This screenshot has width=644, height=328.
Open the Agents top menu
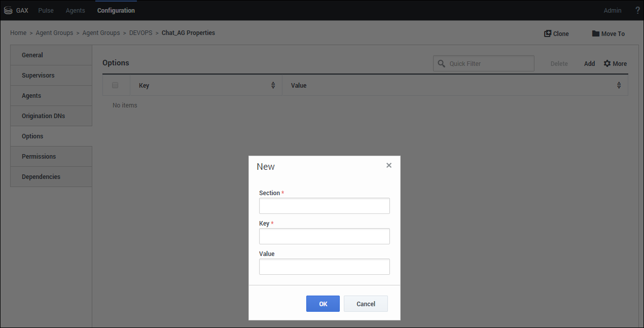pyautogui.click(x=75, y=11)
